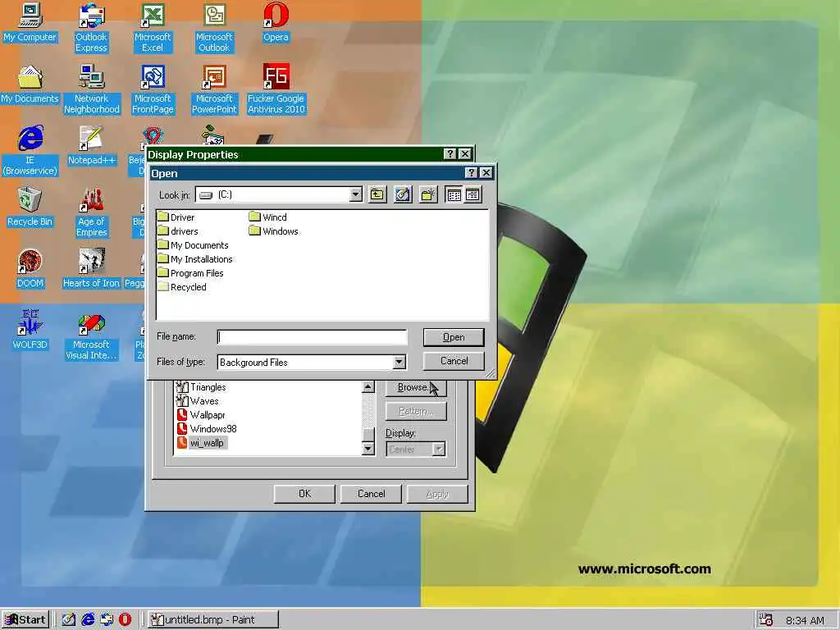Viewport: 840px width, 630px height.
Task: Click the Microsoft Excel desktop shortcut
Action: [153, 27]
